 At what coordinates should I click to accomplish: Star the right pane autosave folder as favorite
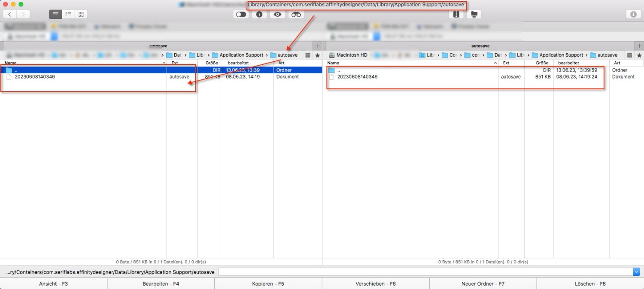640,55
